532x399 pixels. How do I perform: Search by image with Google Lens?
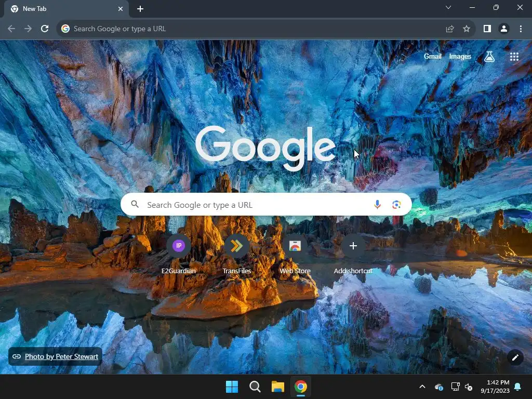coord(396,205)
